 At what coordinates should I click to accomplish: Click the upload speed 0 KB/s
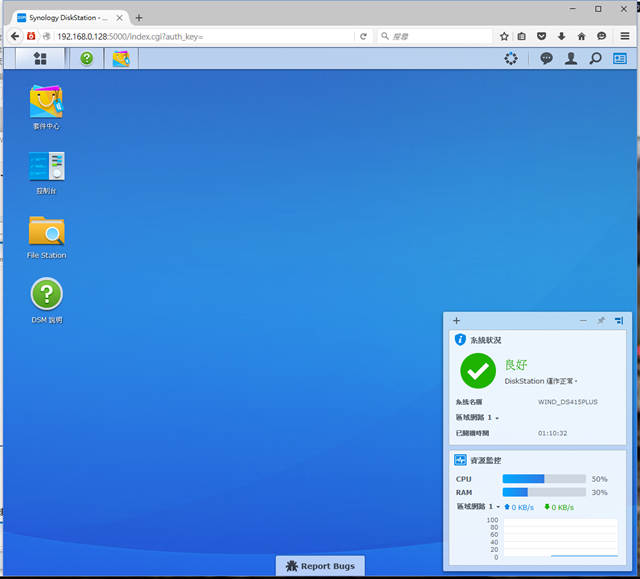[x=519, y=507]
